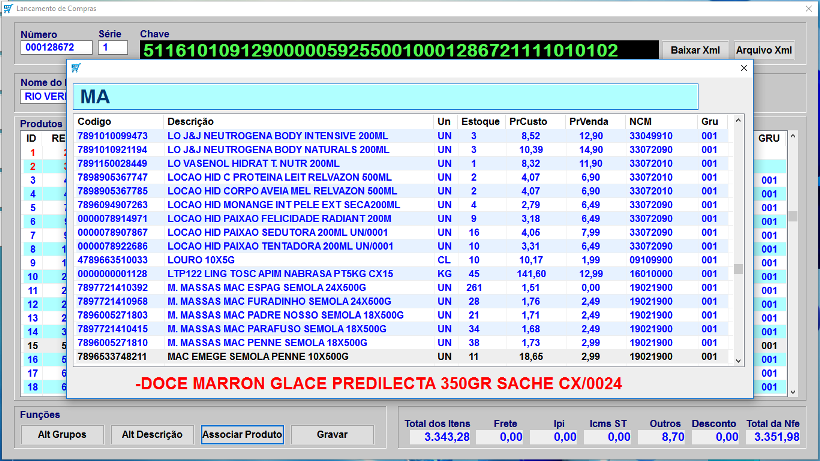820x461 pixels.
Task: Click the GRU column header in Produtos grid
Action: tap(769, 139)
